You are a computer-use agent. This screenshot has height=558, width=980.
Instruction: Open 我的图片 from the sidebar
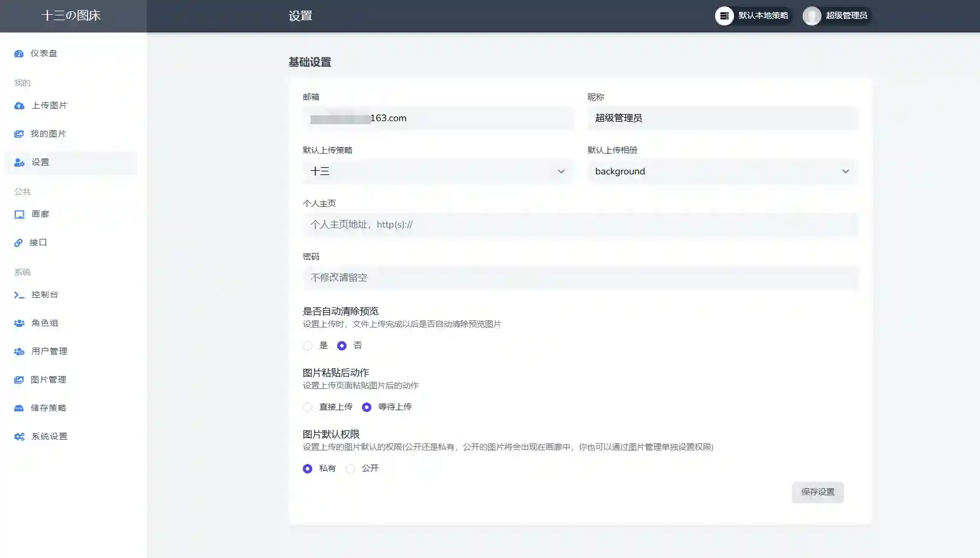coord(19,134)
